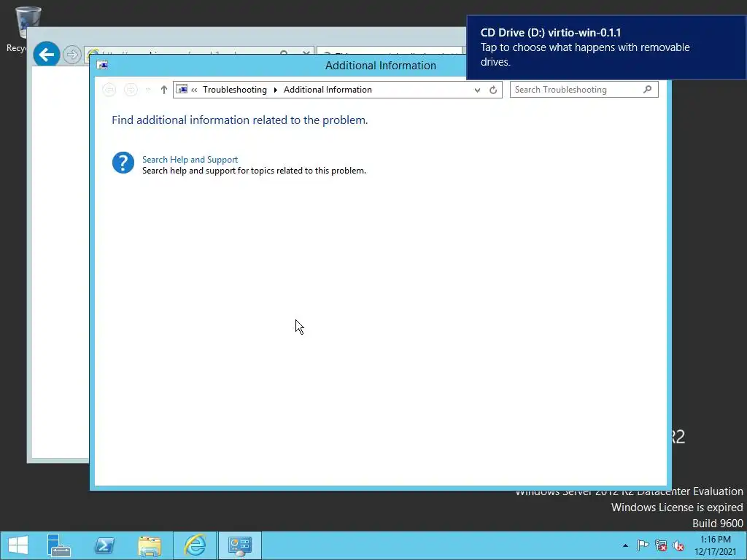747x560 pixels.
Task: Expand the arrow between Troubleshooting and Additional Information
Action: pos(275,90)
